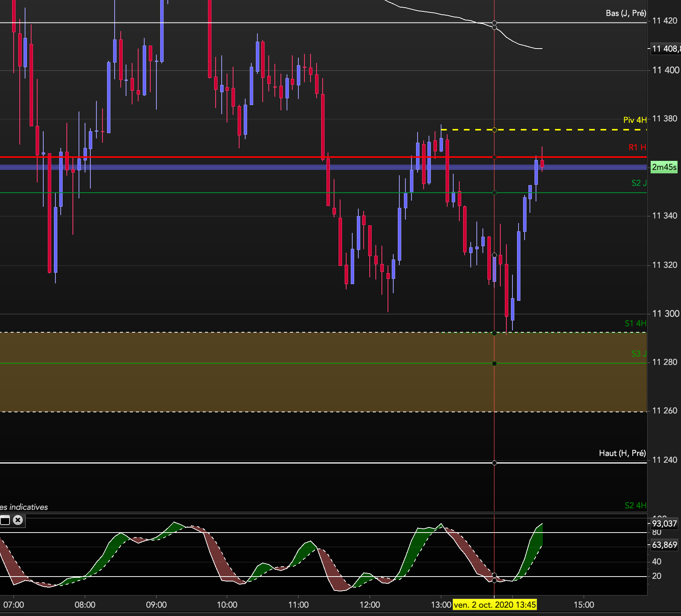This screenshot has height=616, width=681.
Task: Select the 11 260 price axis value
Action: tap(665, 411)
